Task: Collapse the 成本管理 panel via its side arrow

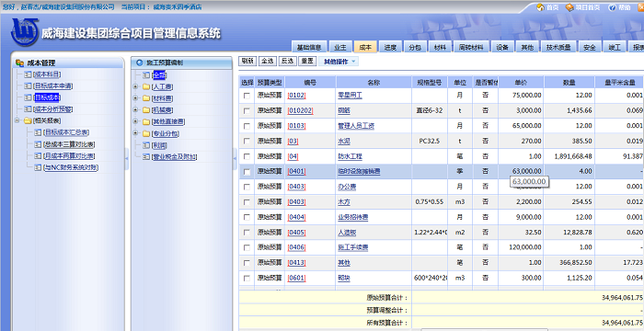Action: pyautogui.click(x=127, y=159)
